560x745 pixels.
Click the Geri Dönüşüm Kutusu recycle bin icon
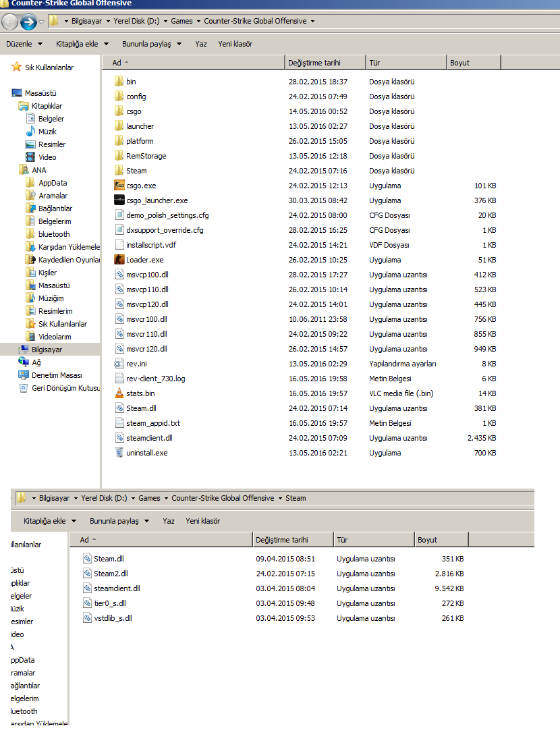tap(23, 388)
